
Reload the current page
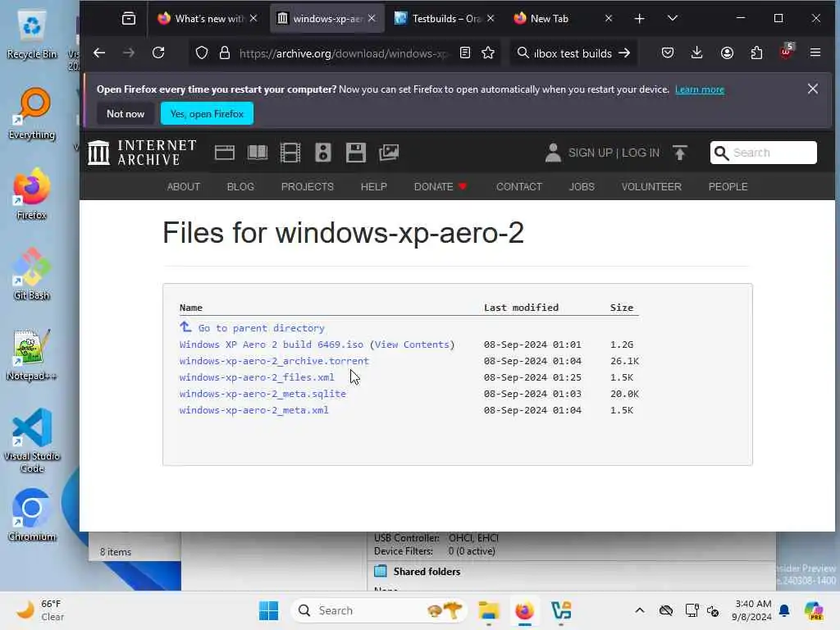158,53
